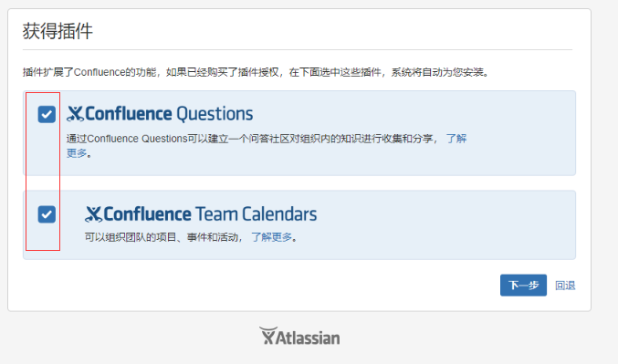Click the bold Confluence word in Questions title
618x364 pixels.
coord(129,114)
